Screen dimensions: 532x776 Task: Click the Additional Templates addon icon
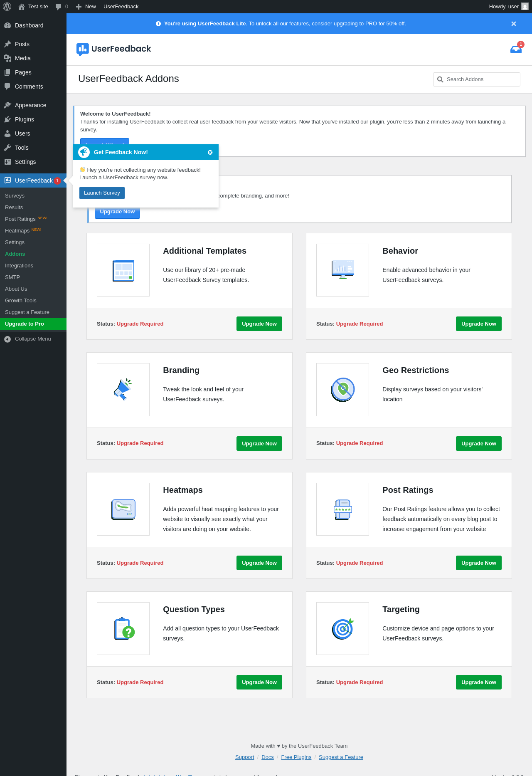pyautogui.click(x=123, y=270)
